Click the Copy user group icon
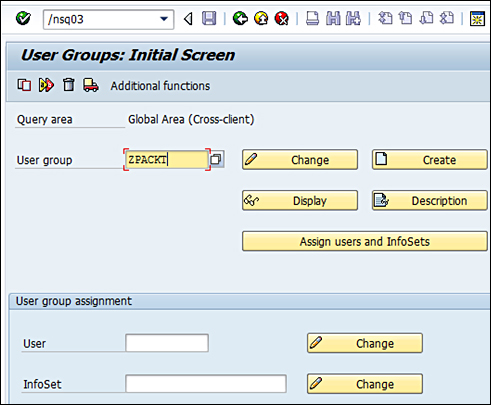 point(24,85)
